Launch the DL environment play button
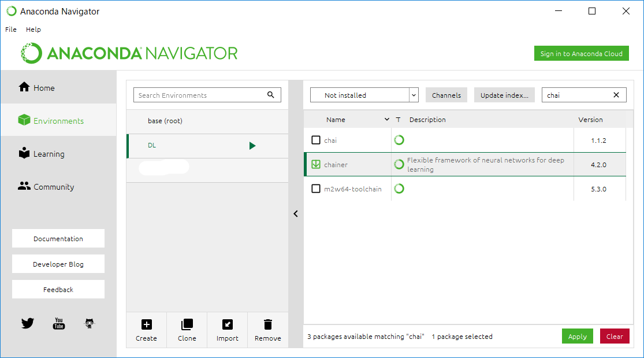Viewport: 644px width, 358px height. [x=252, y=145]
